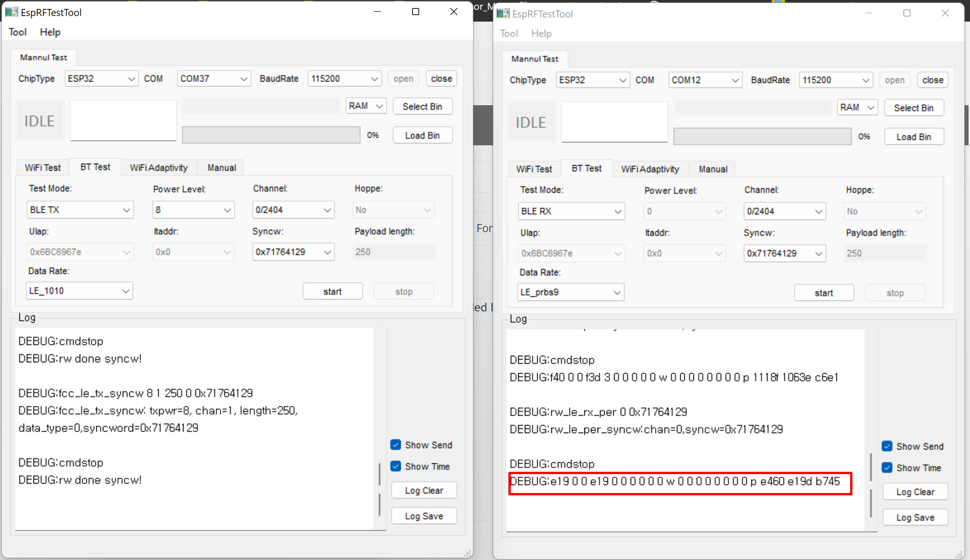Click close port button in left window
This screenshot has height=560, width=970.
click(441, 79)
